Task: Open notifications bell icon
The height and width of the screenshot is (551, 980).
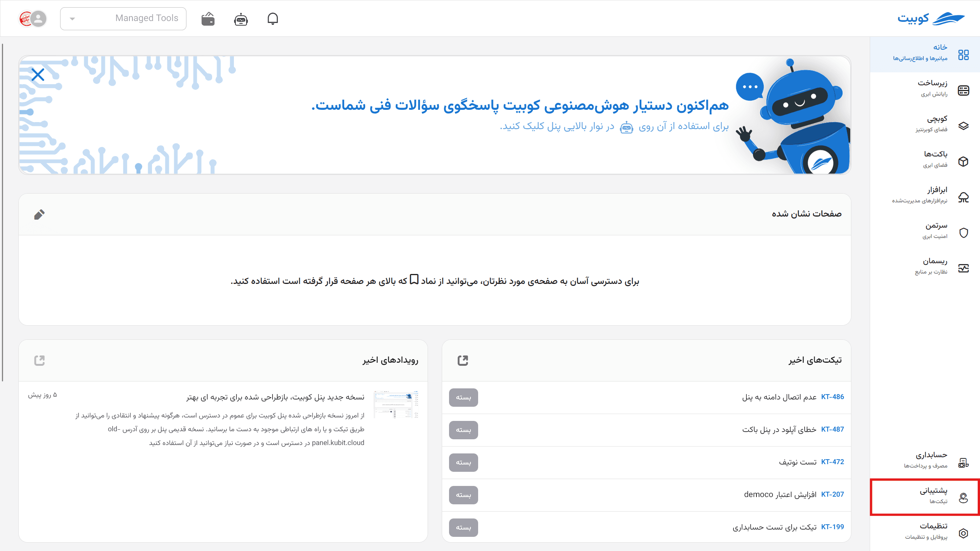Action: [x=273, y=19]
